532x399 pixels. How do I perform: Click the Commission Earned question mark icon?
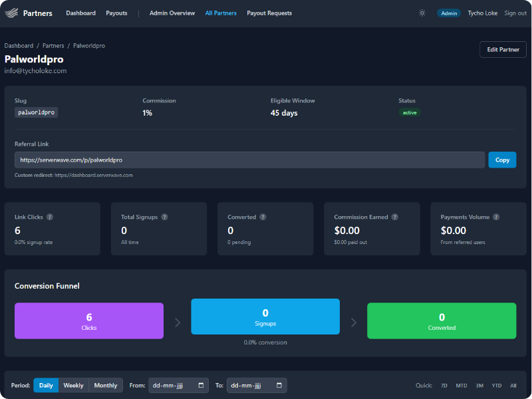(x=395, y=217)
